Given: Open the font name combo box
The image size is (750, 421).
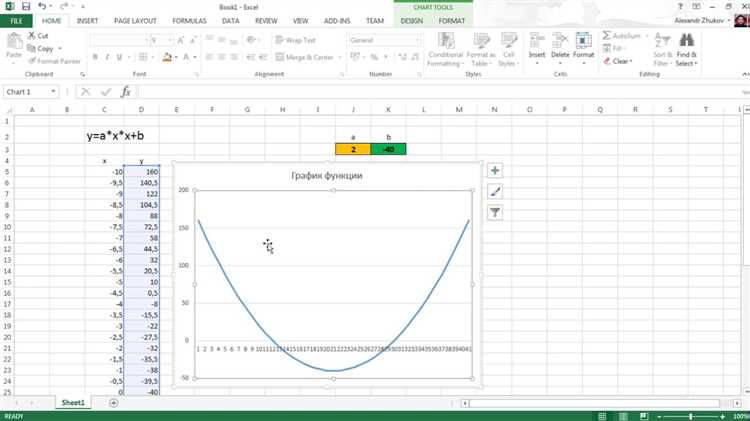Looking at the screenshot, I should (119, 40).
